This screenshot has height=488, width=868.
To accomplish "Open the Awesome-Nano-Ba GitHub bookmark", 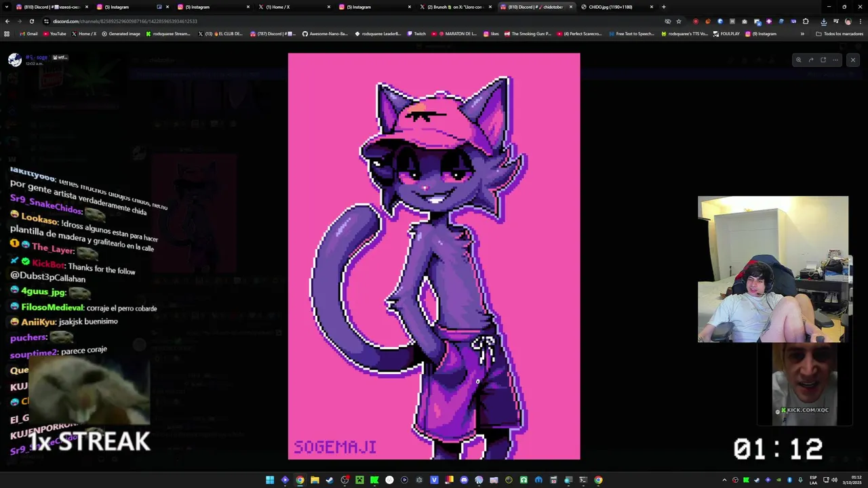I will click(x=325, y=33).
